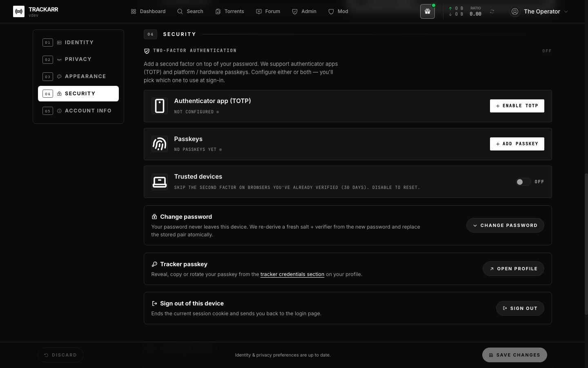
Task: Select the 03 Appearance settings section
Action: pyautogui.click(x=78, y=76)
